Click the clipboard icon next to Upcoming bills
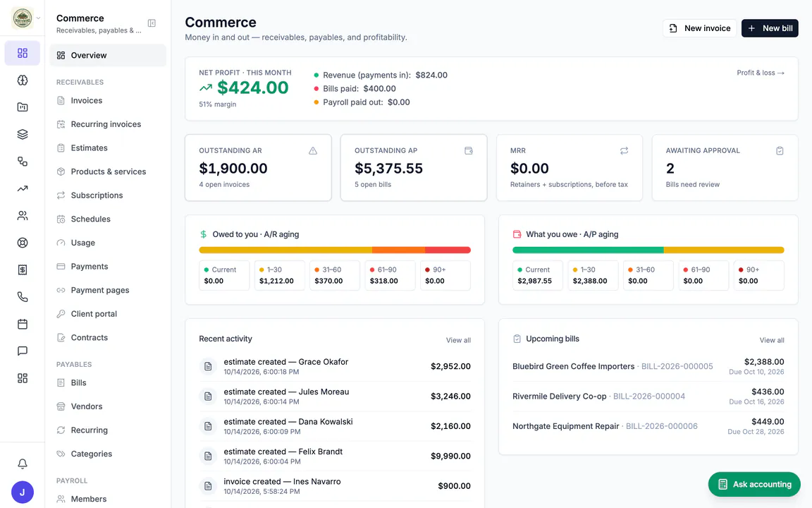Screen dimensions: 812x508 click(517, 339)
